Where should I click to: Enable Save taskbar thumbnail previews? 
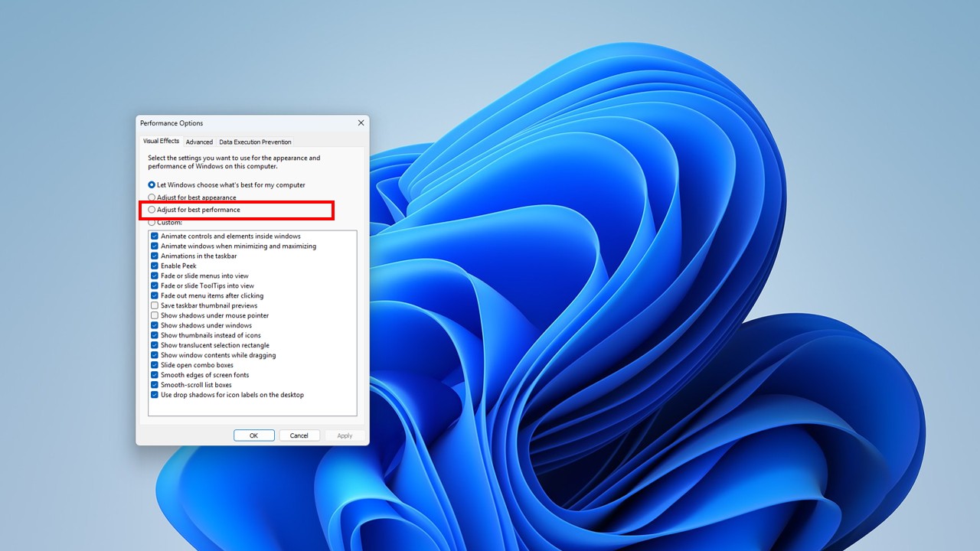[x=155, y=306]
